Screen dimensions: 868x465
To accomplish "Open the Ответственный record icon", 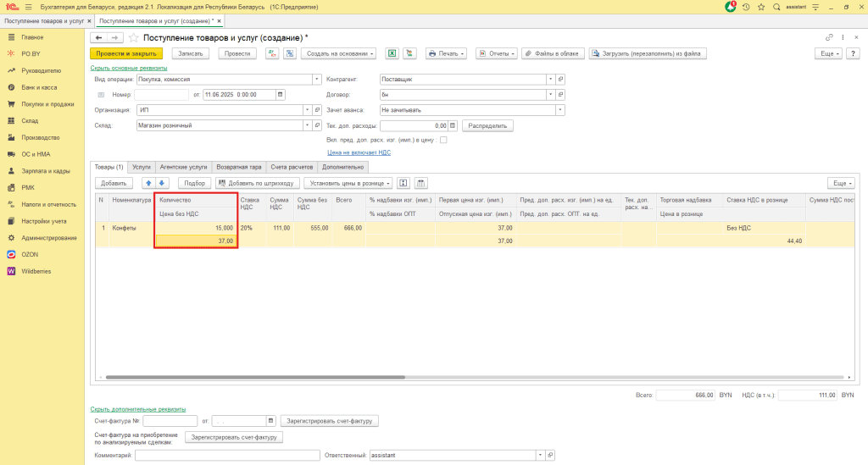I will pyautogui.click(x=550, y=455).
